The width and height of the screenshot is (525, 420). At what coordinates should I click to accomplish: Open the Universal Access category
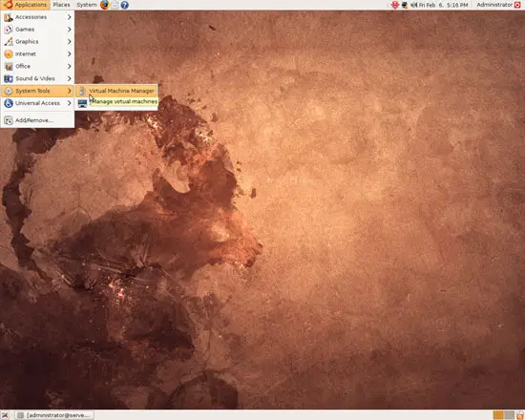(x=37, y=103)
